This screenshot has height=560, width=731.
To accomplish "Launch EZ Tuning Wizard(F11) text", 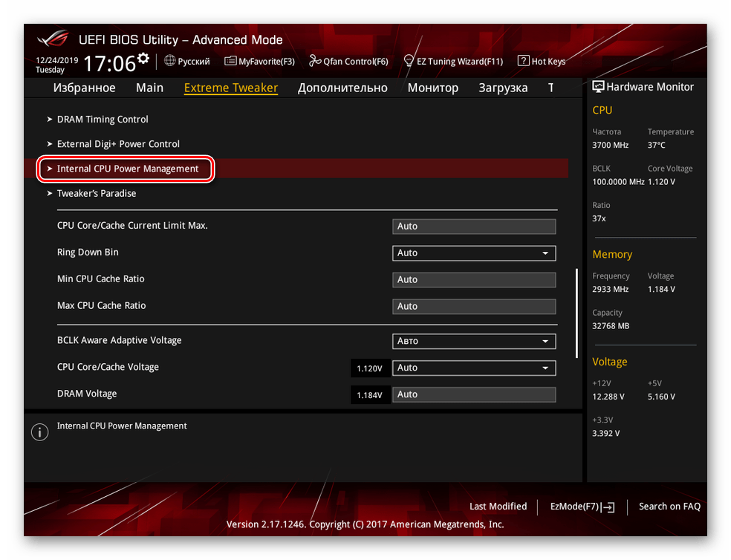I will [x=460, y=62].
